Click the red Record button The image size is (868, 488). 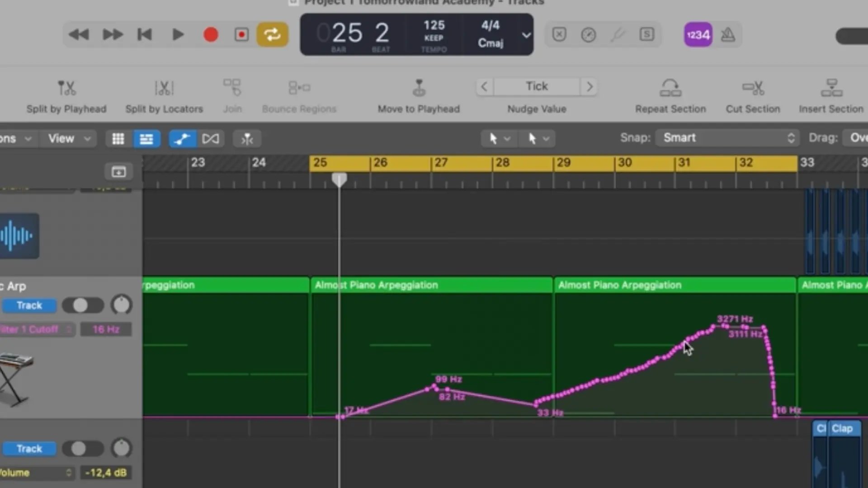211,35
